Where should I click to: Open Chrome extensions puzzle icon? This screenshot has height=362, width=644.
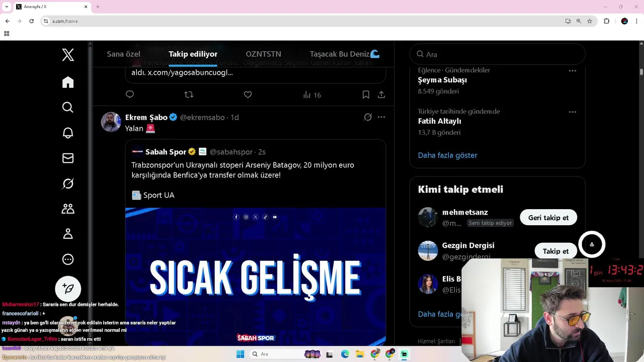(x=606, y=21)
